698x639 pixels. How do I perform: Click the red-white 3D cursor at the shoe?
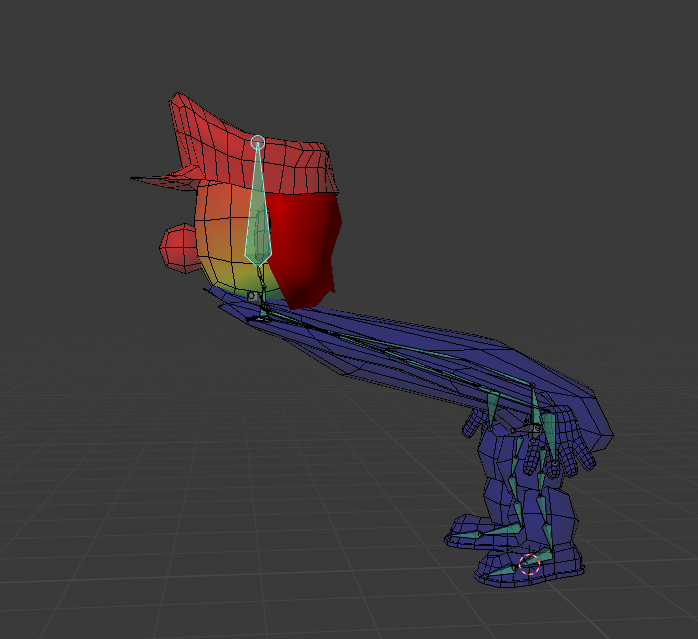pos(530,564)
